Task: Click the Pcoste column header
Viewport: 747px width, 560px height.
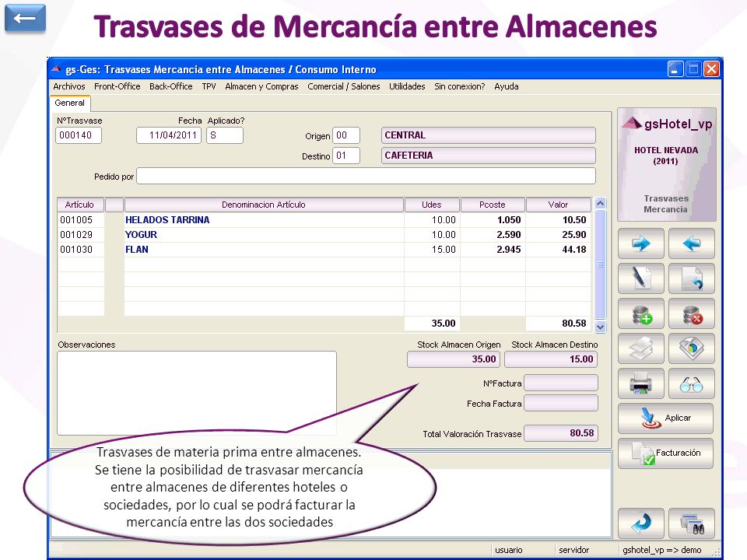Action: (493, 205)
